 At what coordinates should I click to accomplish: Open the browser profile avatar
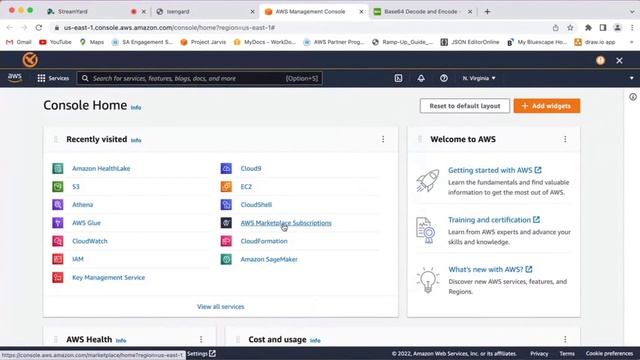[617, 28]
